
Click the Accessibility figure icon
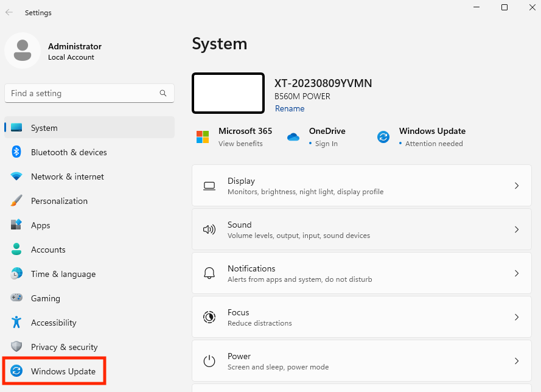(15, 323)
